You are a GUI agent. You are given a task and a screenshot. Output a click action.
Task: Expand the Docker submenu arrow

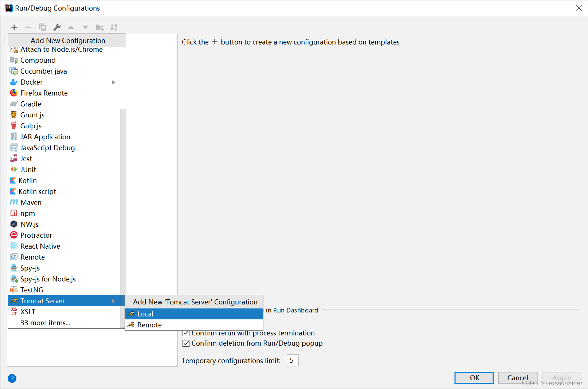[x=114, y=82]
